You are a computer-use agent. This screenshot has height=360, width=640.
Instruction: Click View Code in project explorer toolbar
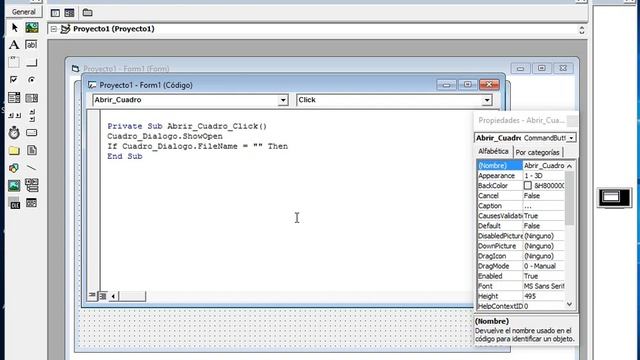pos(55,13)
